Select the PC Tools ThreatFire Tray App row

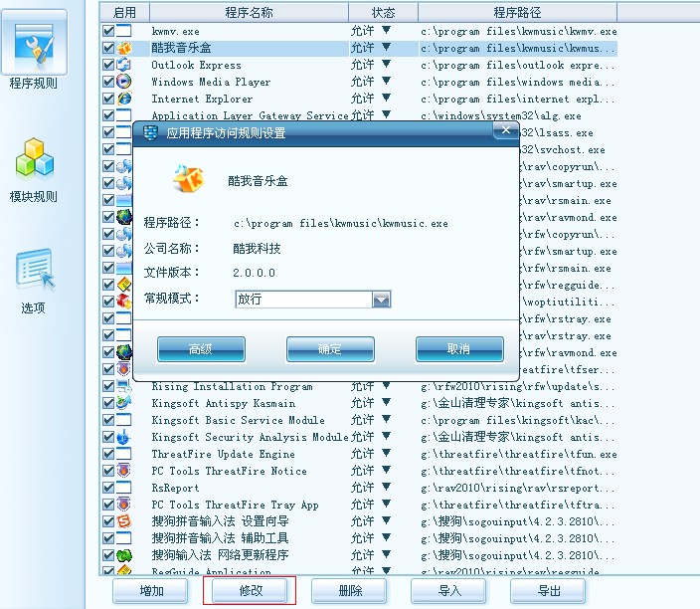[359, 505]
